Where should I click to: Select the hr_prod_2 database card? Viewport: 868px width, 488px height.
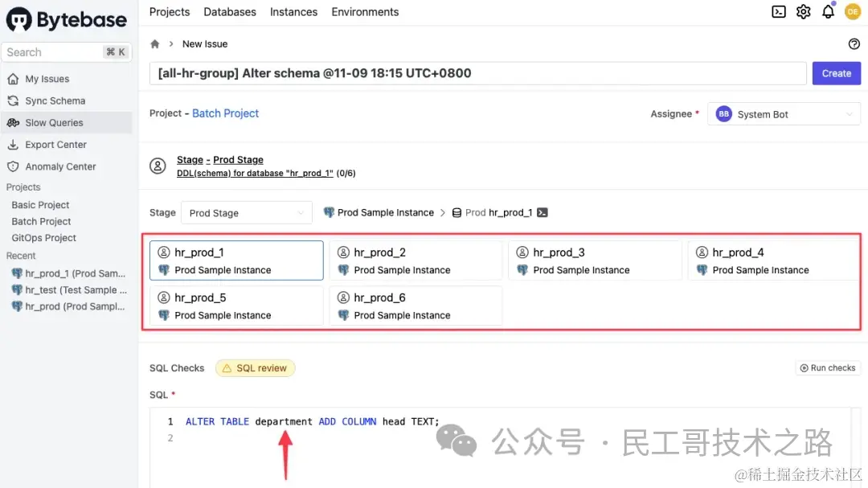point(416,260)
